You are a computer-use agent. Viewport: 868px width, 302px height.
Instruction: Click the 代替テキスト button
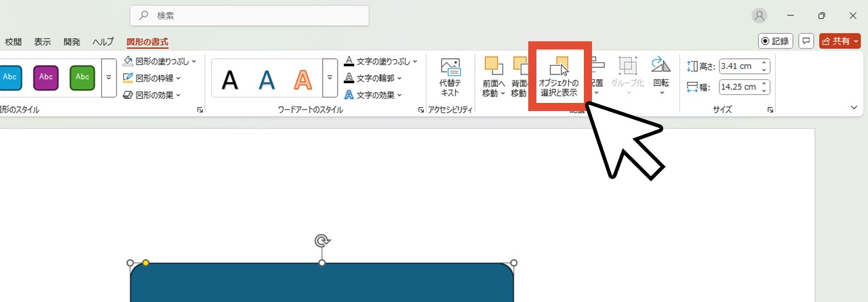tap(450, 77)
